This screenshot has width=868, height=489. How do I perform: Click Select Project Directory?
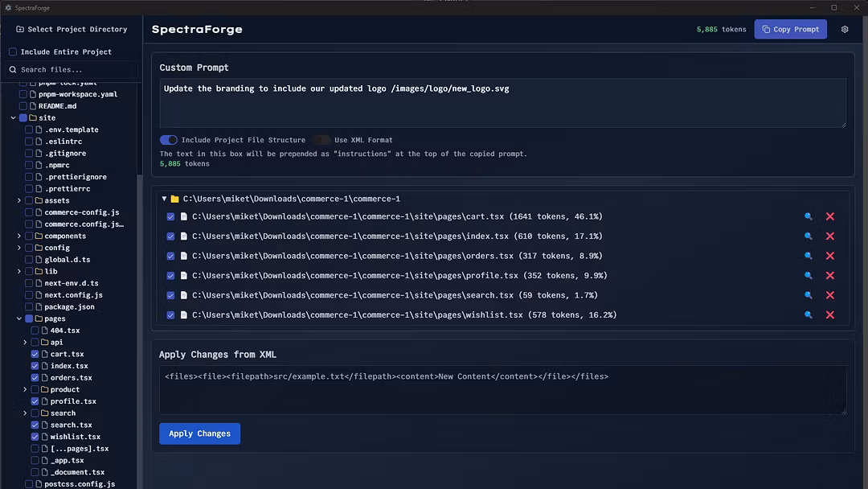click(72, 30)
